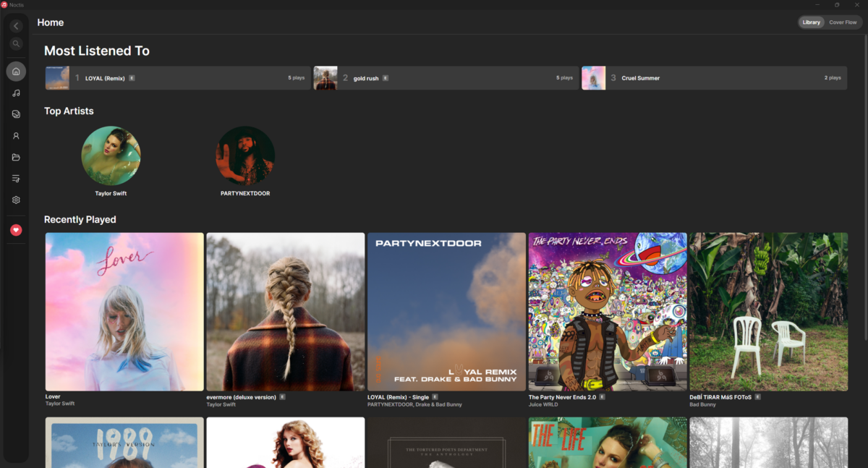
Task: Click the Taylor Swift name under Top Artists
Action: coord(111,194)
